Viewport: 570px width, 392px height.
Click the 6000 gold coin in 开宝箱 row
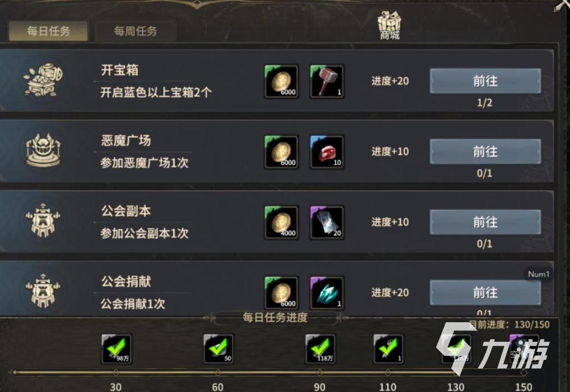pyautogui.click(x=282, y=81)
